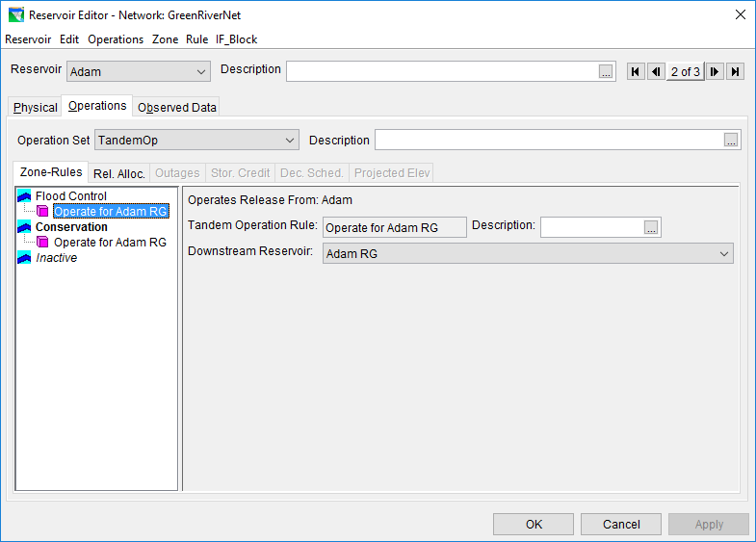The width and height of the screenshot is (756, 542).
Task: Open the reservoir description ellipsis editor
Action: point(606,72)
